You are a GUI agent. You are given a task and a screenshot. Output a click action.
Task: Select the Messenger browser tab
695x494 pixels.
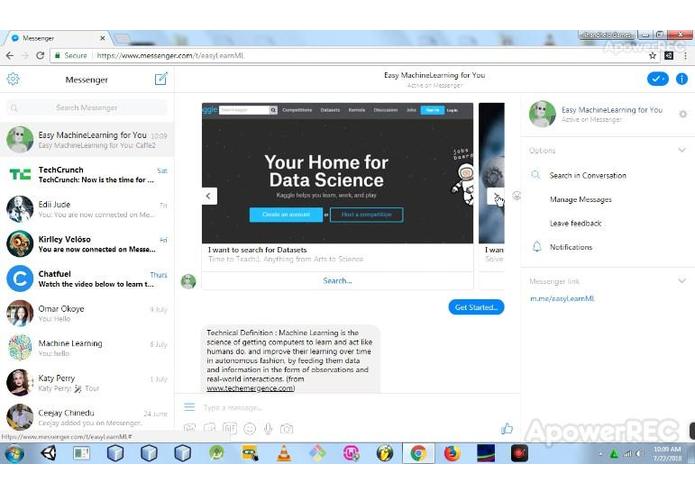click(x=57, y=38)
